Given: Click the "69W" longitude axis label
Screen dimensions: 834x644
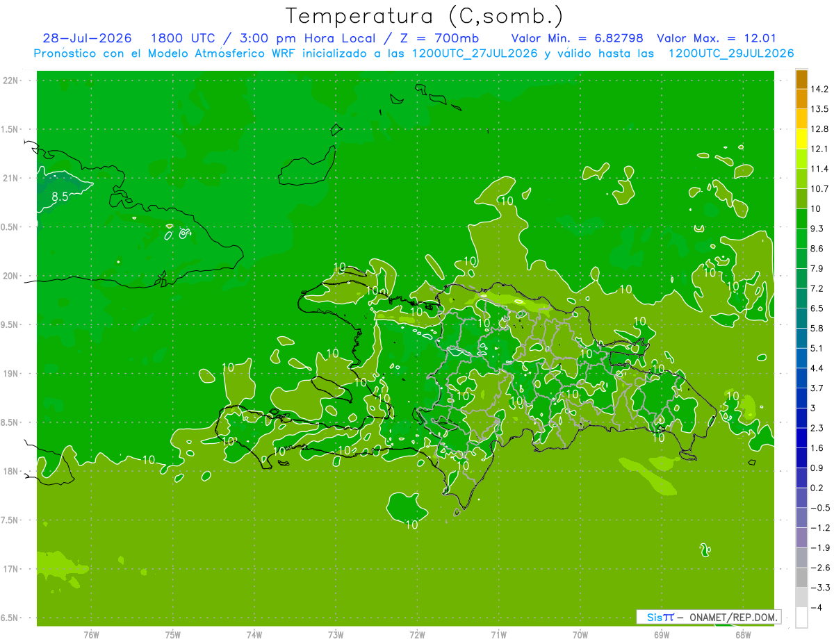Looking at the screenshot, I should (661, 634).
